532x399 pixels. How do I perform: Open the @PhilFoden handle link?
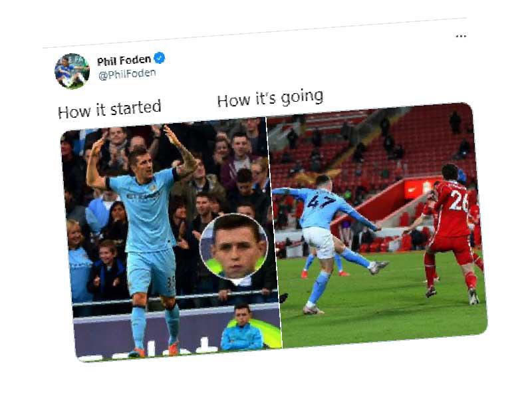(x=127, y=74)
